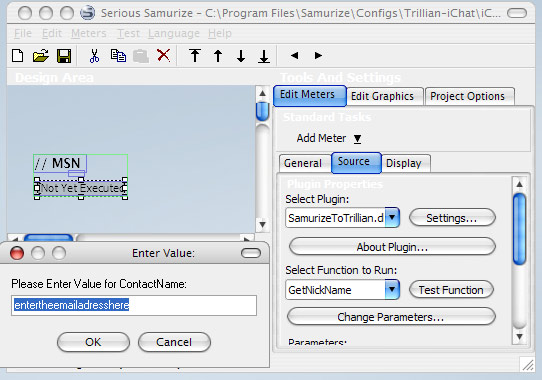Click the Plugin Properties blue scroll thumb
542x380 pixels.
pos(520,229)
